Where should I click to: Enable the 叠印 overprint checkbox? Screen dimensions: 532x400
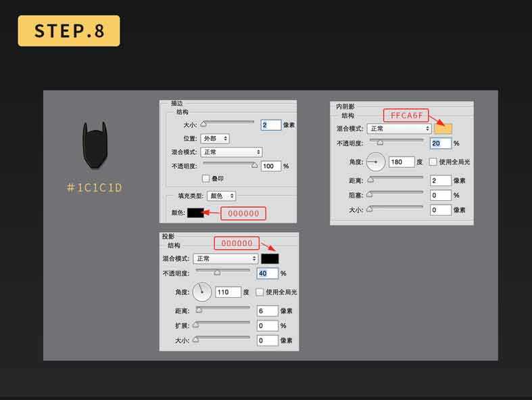coord(206,179)
